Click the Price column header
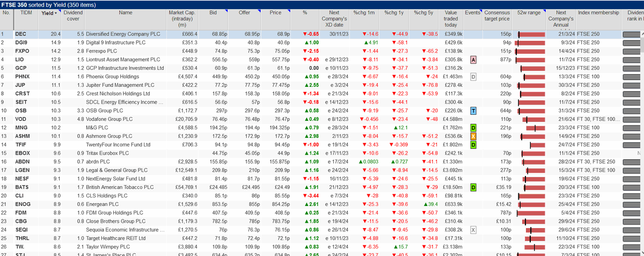This screenshot has height=256, width=644. click(275, 12)
